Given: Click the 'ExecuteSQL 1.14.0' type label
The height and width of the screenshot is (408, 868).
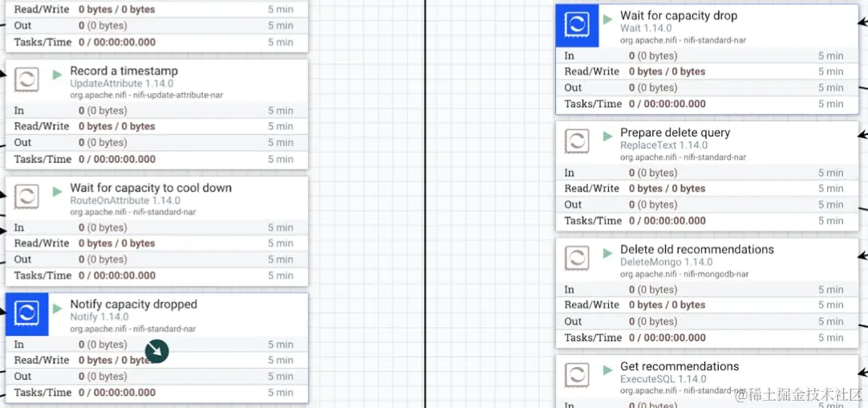Looking at the screenshot, I should tap(663, 379).
